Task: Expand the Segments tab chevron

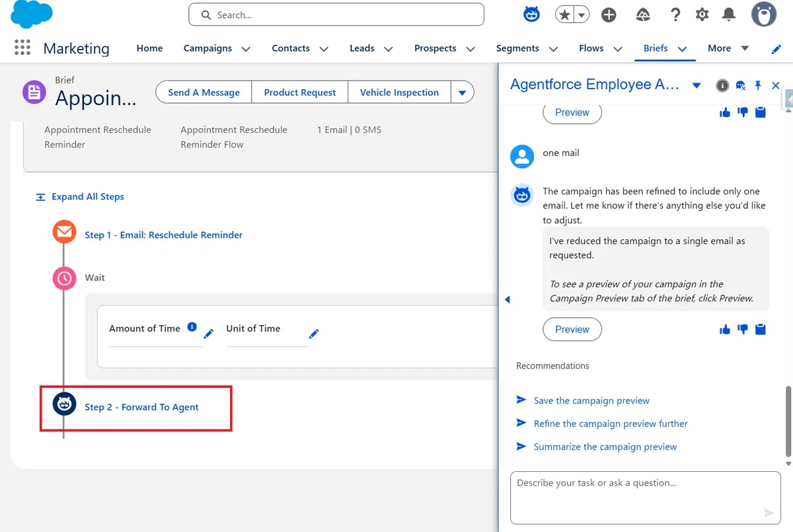Action: (x=553, y=49)
